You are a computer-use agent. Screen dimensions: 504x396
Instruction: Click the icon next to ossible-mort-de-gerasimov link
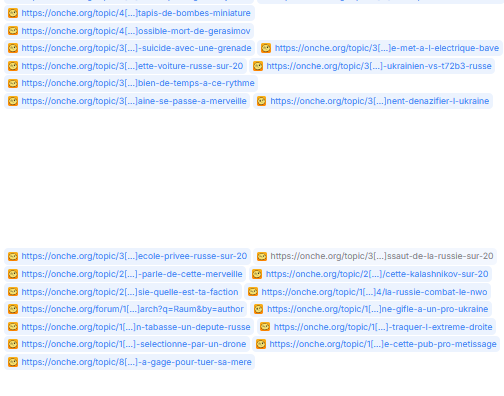[13, 31]
